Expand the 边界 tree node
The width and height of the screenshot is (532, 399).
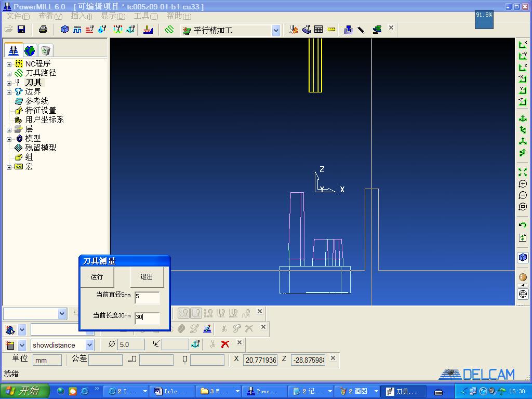9,92
